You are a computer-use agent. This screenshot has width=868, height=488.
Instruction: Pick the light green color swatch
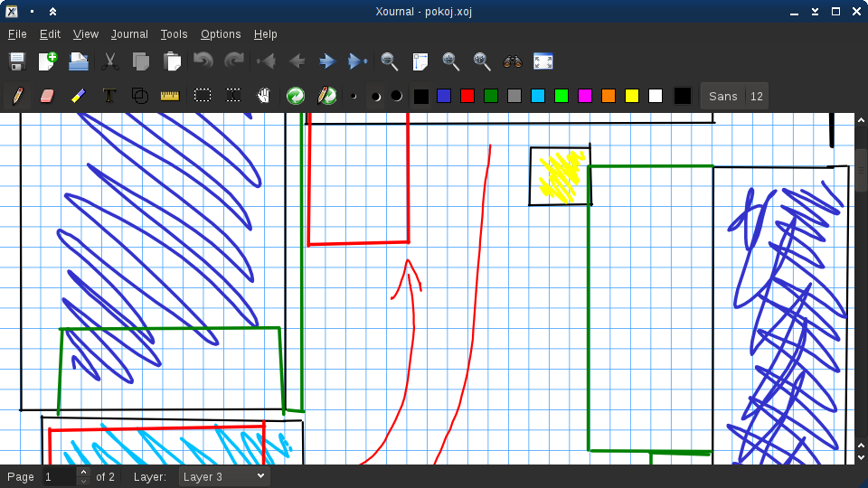point(561,97)
